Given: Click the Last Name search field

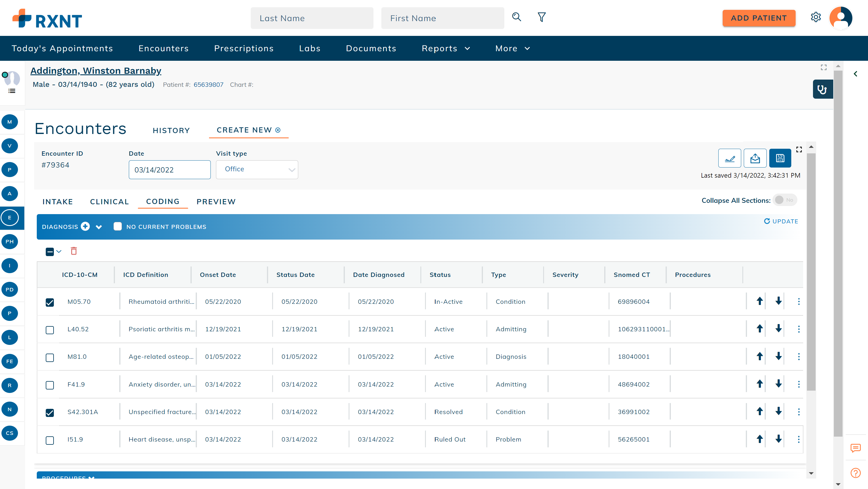Looking at the screenshot, I should 312,18.
